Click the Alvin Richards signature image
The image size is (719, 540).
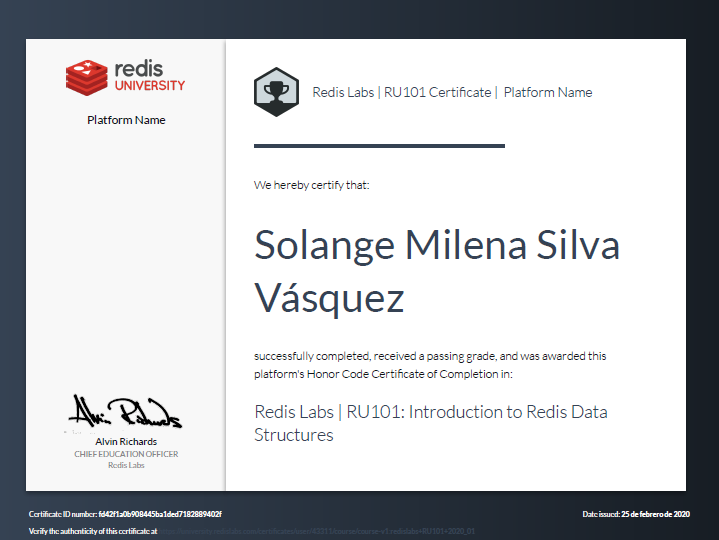click(x=125, y=412)
